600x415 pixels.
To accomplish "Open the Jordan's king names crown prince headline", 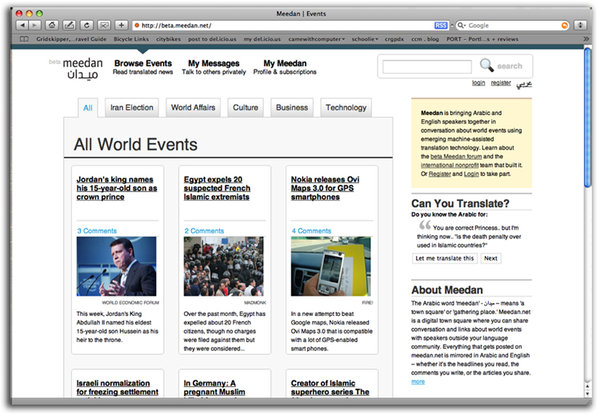I will pyautogui.click(x=117, y=188).
